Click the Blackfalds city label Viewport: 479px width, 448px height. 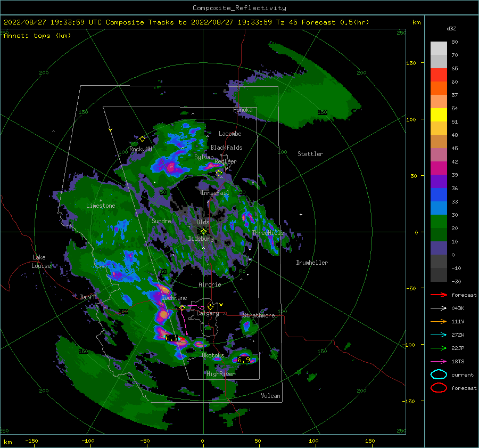(x=226, y=148)
